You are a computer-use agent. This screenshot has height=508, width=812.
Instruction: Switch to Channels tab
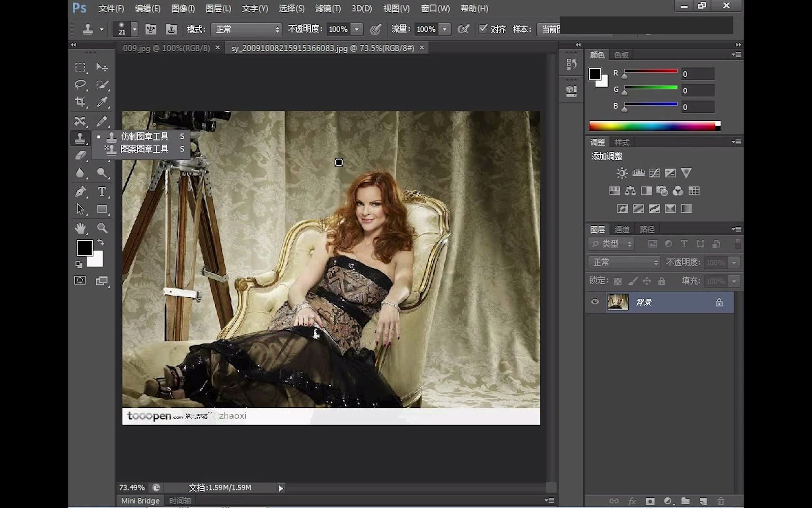[622, 230]
